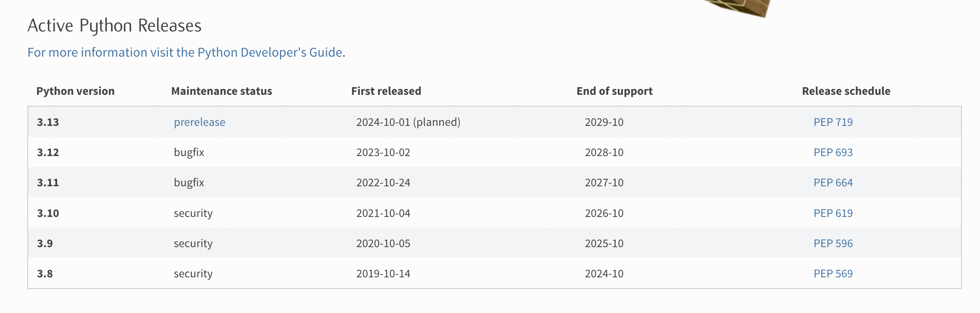This screenshot has height=313, width=980.
Task: Open the PEP 719 release schedule
Action: pyautogui.click(x=833, y=122)
